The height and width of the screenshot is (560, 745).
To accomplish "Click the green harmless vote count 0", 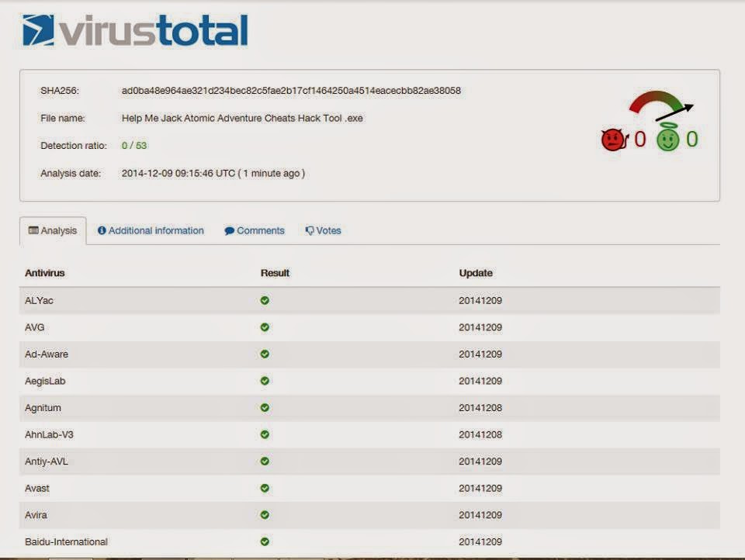I will 691,140.
